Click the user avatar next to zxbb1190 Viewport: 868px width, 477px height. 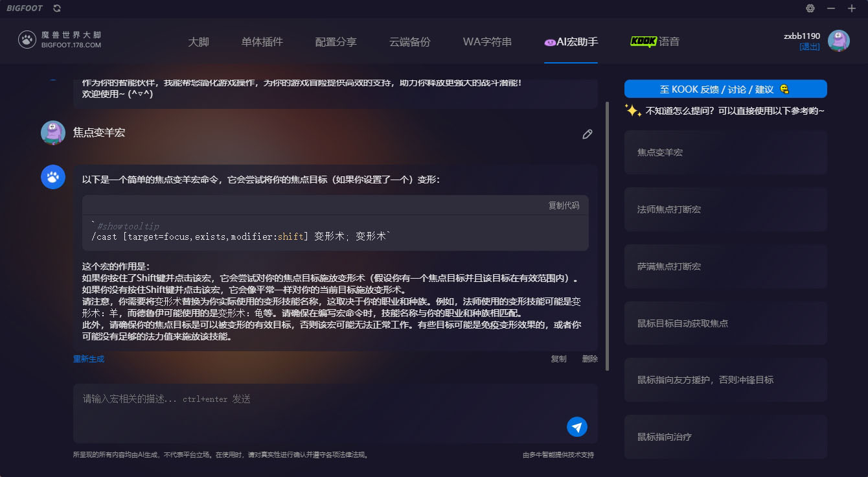coord(839,41)
